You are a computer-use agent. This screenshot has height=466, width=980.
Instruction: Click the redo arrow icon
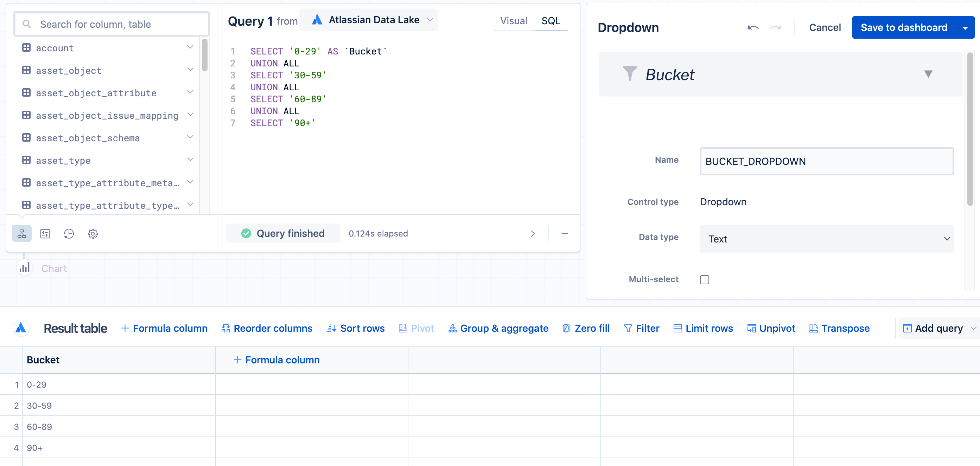tap(776, 27)
